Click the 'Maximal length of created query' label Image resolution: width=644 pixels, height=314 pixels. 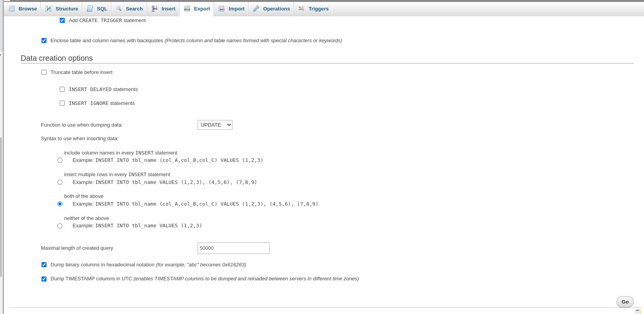pyautogui.click(x=77, y=248)
